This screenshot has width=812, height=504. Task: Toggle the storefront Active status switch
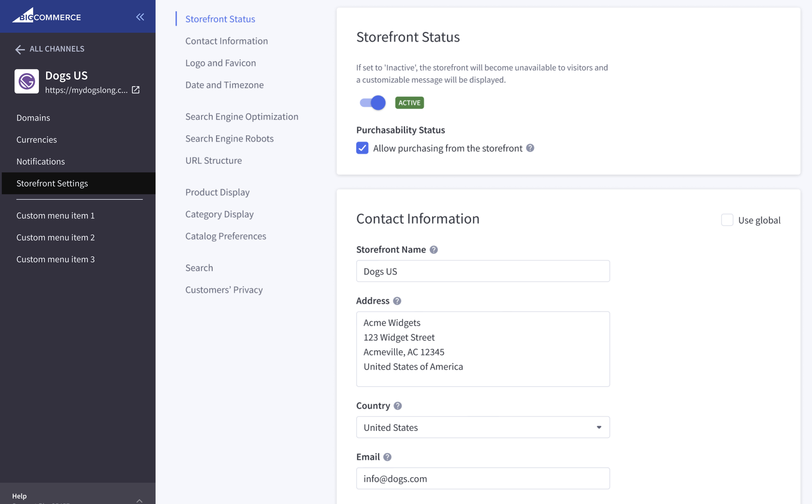coord(373,103)
